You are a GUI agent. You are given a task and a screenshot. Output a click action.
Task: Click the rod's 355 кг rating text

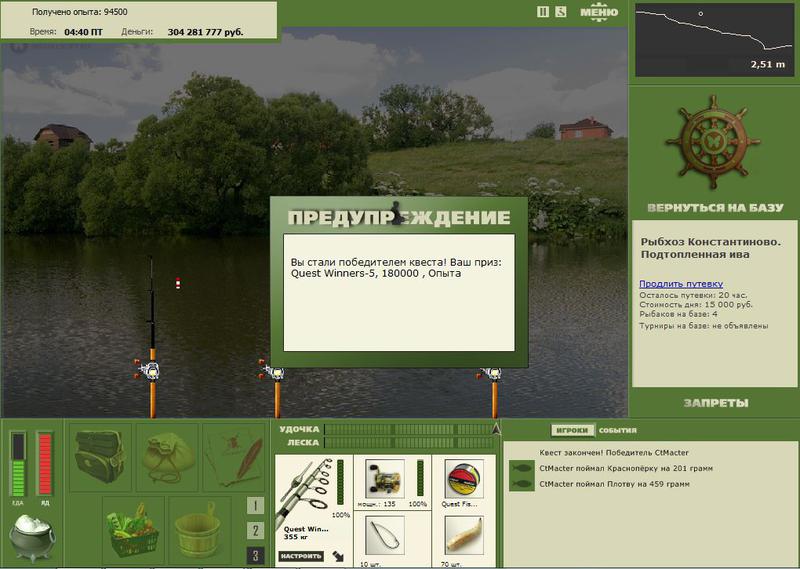pyautogui.click(x=295, y=537)
